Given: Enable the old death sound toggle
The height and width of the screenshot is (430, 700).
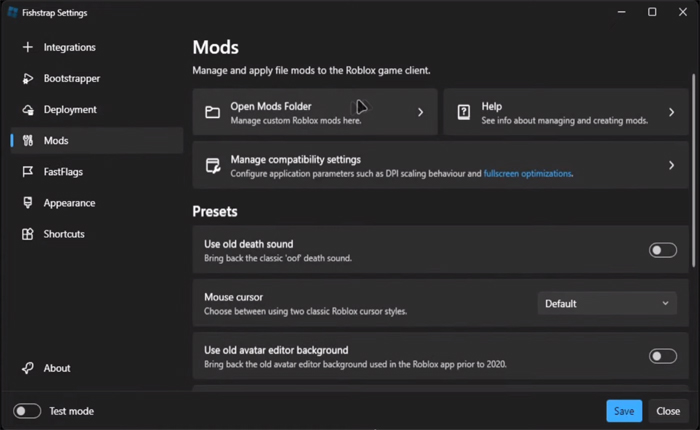Looking at the screenshot, I should pos(662,250).
